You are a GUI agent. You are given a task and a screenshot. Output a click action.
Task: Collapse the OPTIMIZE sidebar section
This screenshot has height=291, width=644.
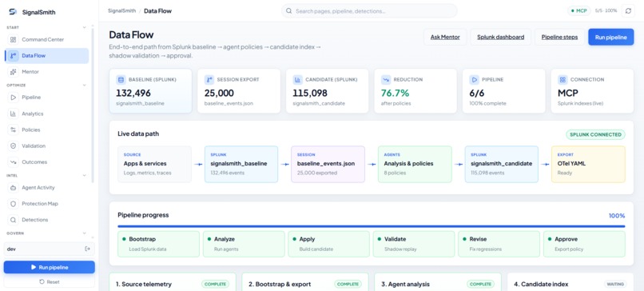point(84,86)
